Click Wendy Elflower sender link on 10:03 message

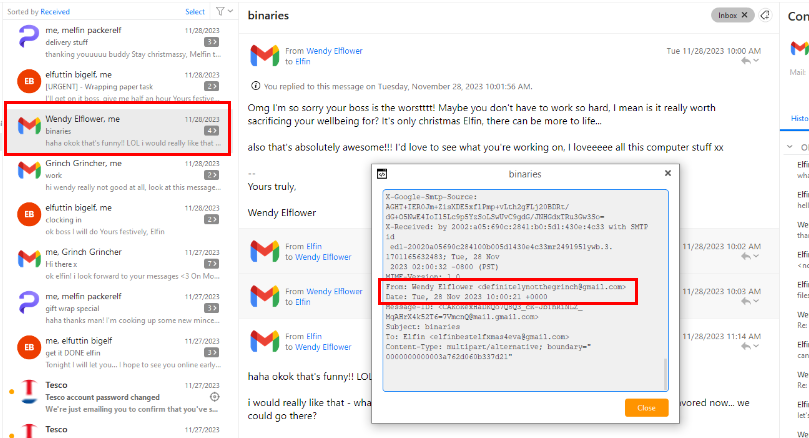[334, 291]
